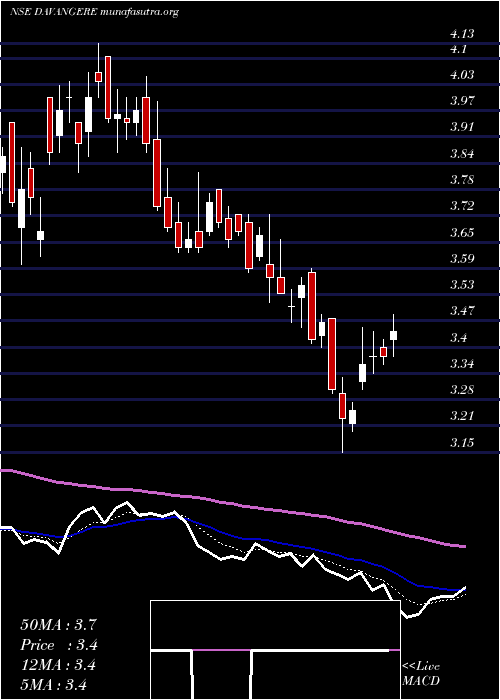
Task: Click the 5MA : 3.4 legend entry
Action: 54,684
